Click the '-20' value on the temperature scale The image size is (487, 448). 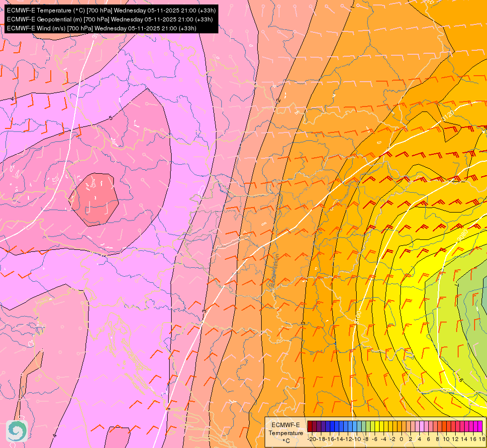point(312,439)
